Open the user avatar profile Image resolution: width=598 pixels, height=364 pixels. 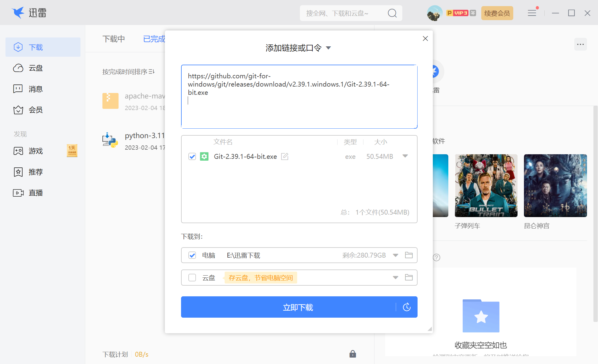[x=435, y=13]
